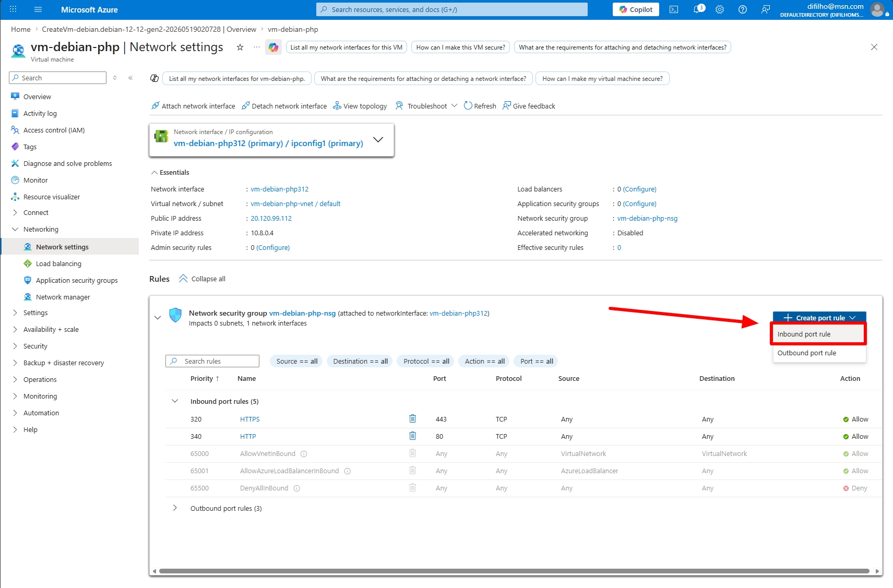The height and width of the screenshot is (588, 893).
Task: Open the Troubleshoot dropdown
Action: coord(426,106)
